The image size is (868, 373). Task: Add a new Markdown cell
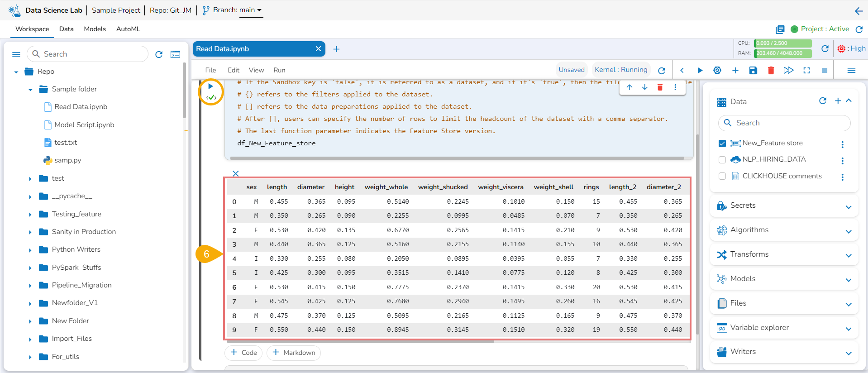pyautogui.click(x=293, y=353)
